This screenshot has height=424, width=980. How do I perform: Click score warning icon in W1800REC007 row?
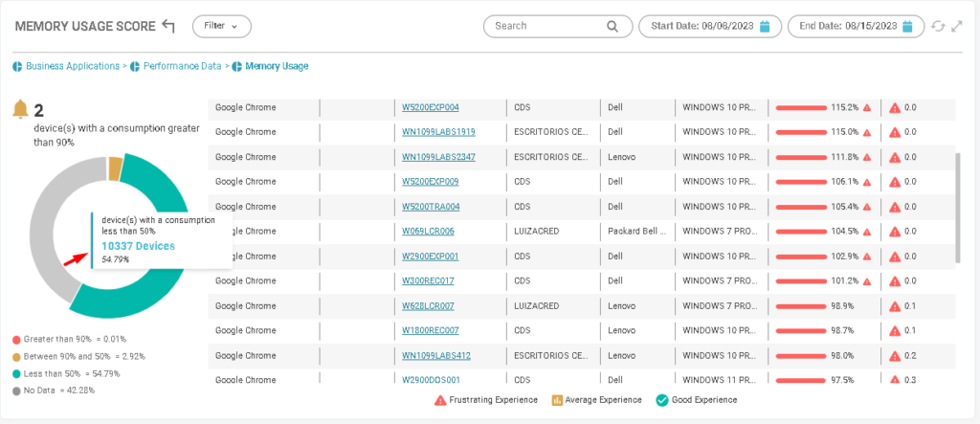[x=895, y=330]
